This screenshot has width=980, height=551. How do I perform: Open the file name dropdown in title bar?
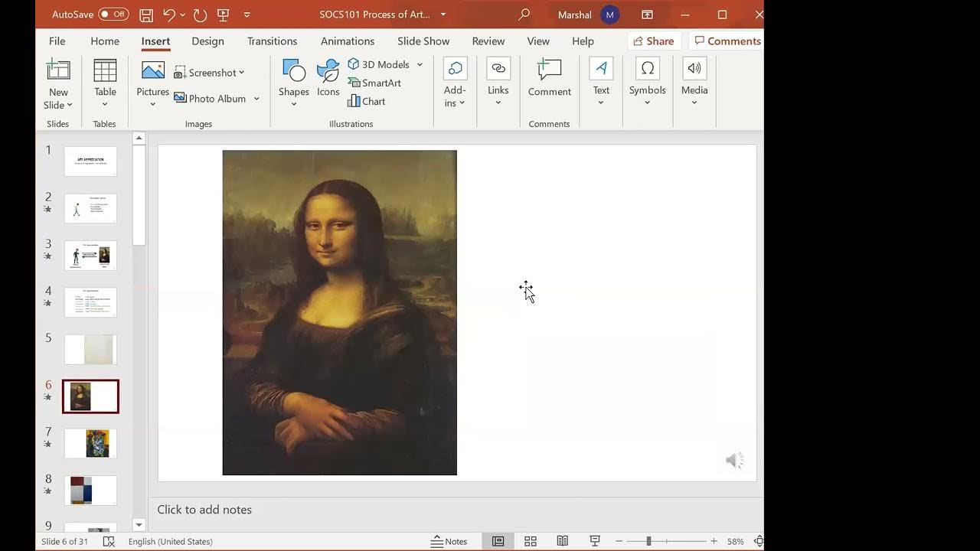(443, 15)
